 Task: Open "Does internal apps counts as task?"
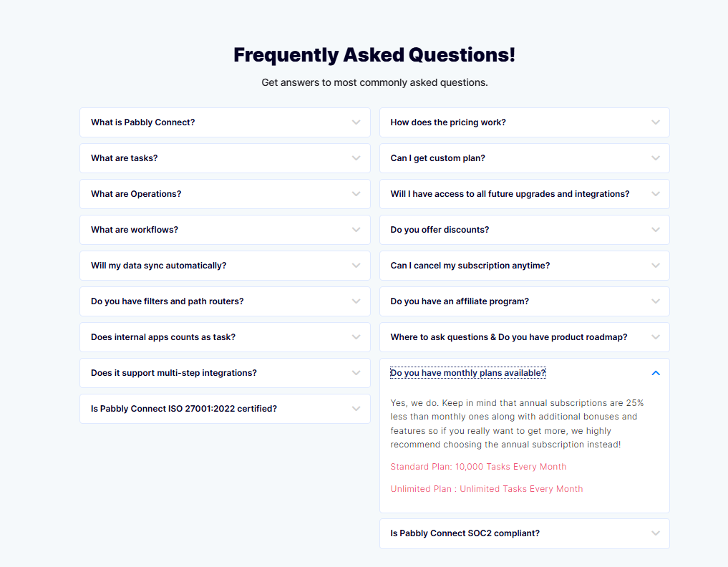(x=162, y=337)
